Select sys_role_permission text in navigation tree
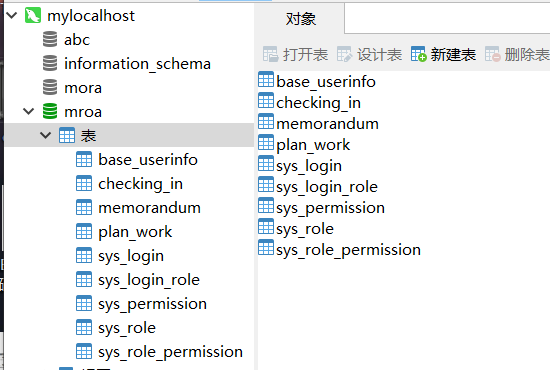550x370 pixels. coord(170,352)
